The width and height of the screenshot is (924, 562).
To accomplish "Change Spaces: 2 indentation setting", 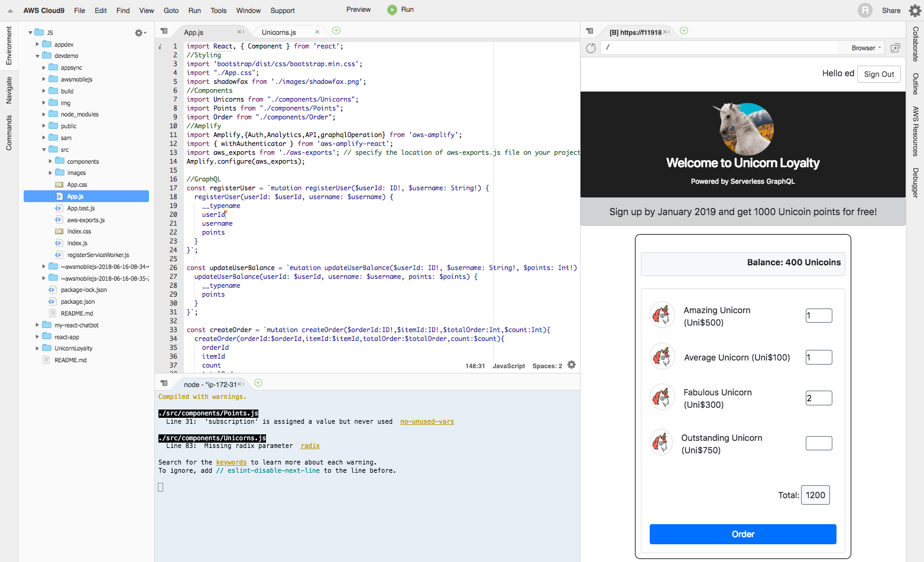I will pyautogui.click(x=547, y=366).
